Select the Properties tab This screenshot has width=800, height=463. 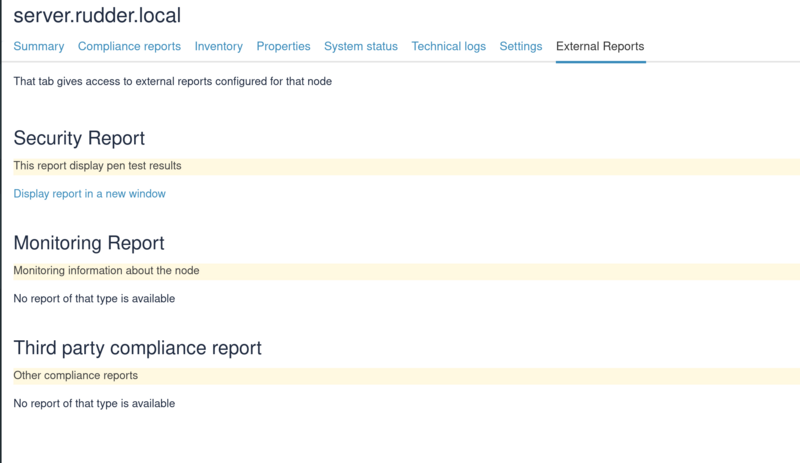tap(283, 46)
